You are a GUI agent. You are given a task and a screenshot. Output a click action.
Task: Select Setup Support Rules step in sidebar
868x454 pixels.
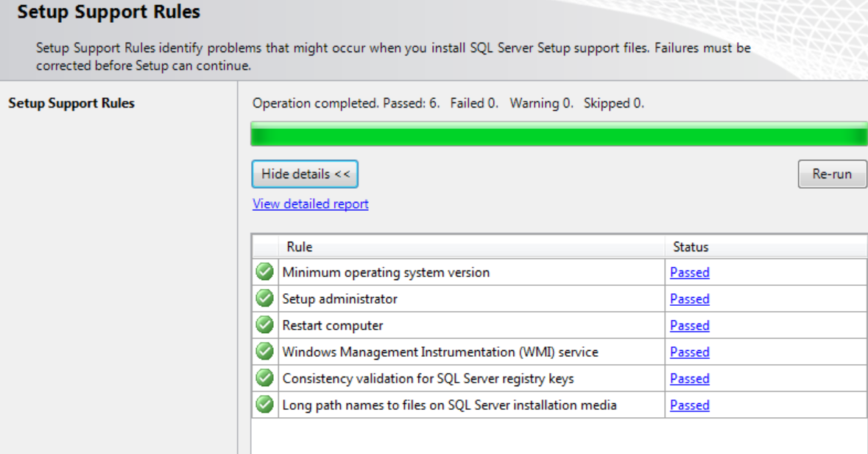71,103
